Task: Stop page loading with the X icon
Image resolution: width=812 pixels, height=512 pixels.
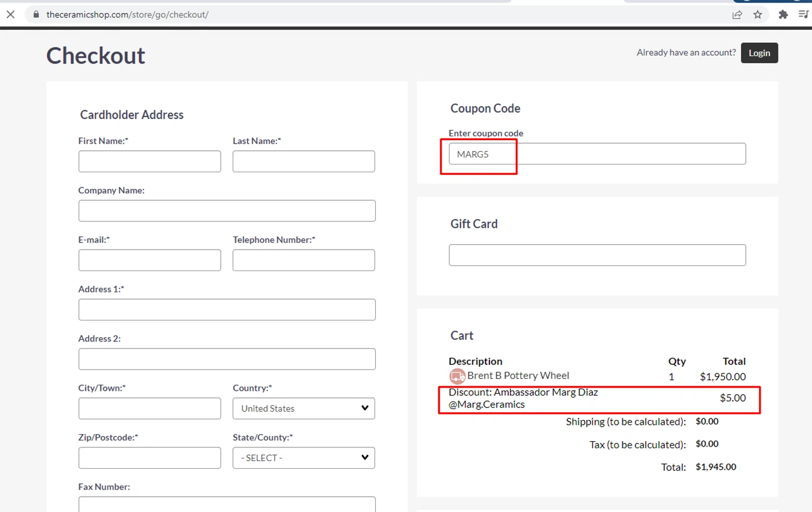Action: coord(10,15)
